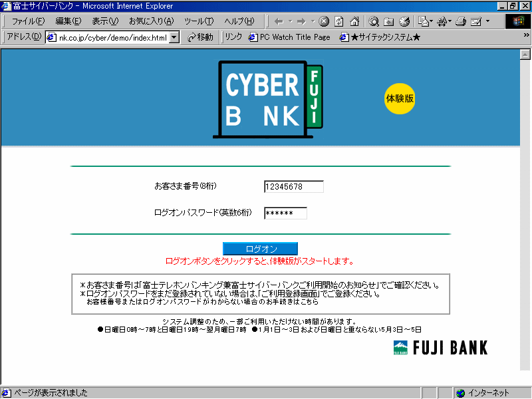Click the お客さま番号 input field
The height and width of the screenshot is (399, 532).
click(x=294, y=187)
